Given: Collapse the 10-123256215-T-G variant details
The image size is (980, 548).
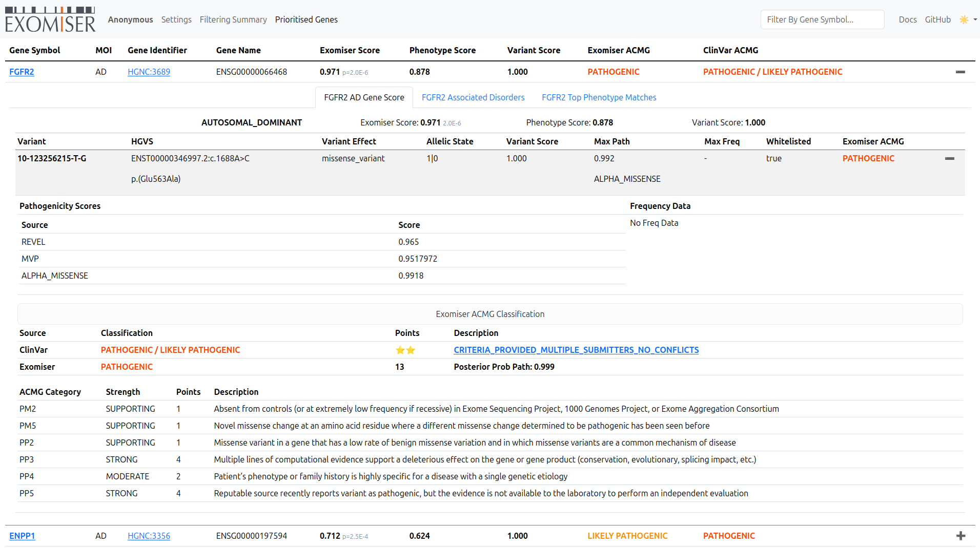Looking at the screenshot, I should pyautogui.click(x=950, y=159).
